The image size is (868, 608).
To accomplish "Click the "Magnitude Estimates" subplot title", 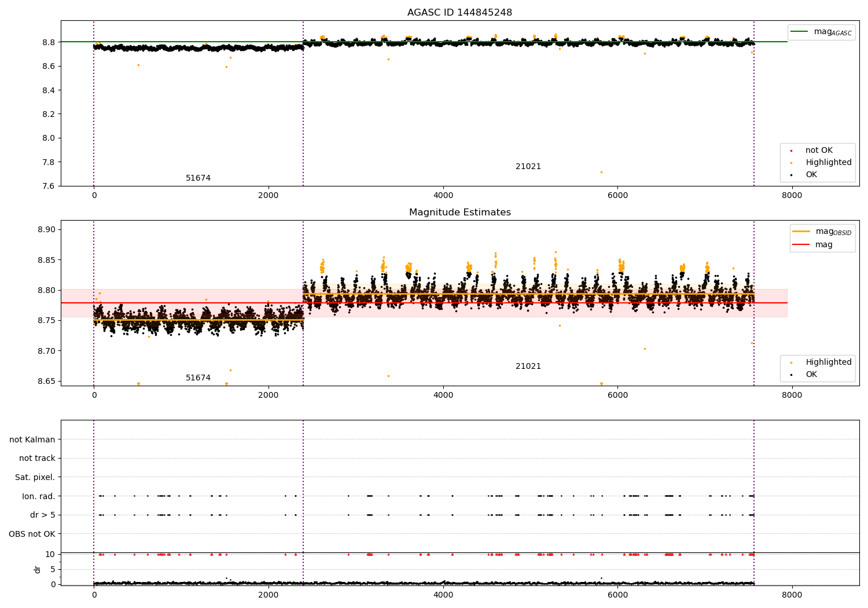I will coord(459,213).
